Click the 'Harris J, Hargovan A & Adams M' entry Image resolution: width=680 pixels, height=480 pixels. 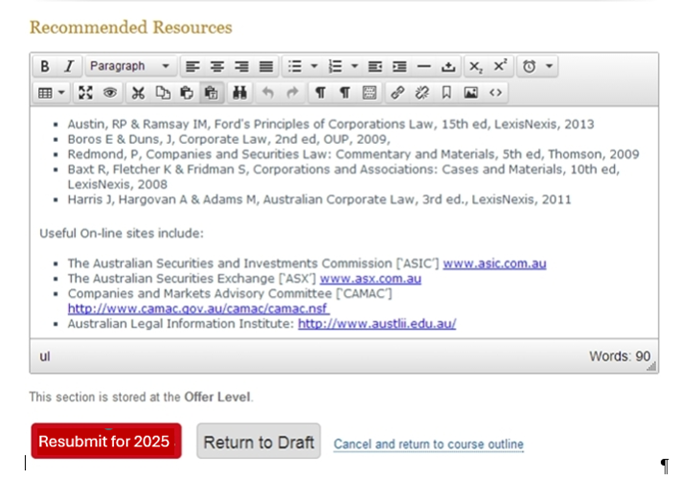319,199
